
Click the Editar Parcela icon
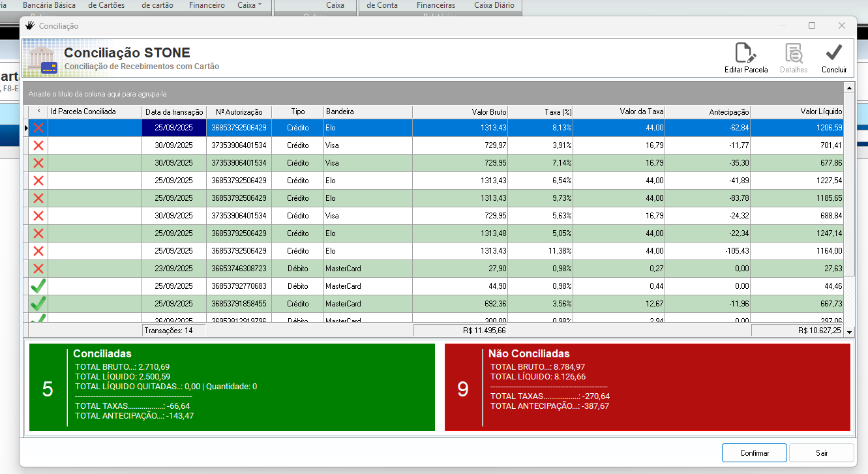click(x=745, y=53)
